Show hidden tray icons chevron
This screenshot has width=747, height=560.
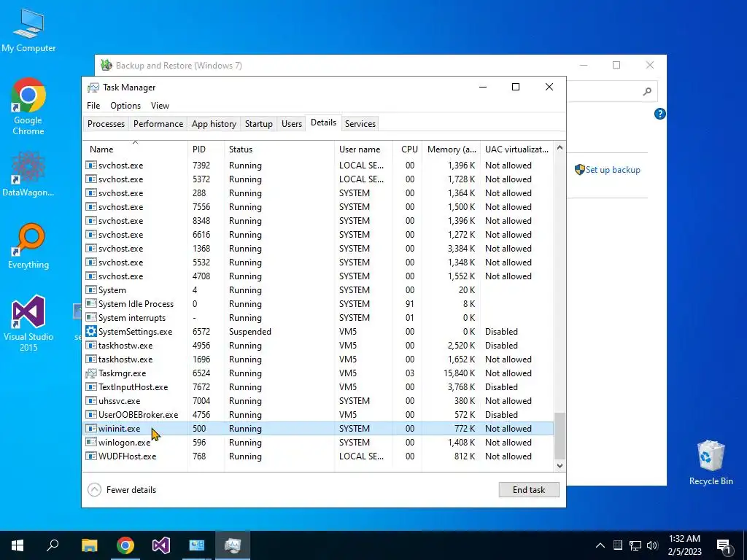click(x=600, y=545)
